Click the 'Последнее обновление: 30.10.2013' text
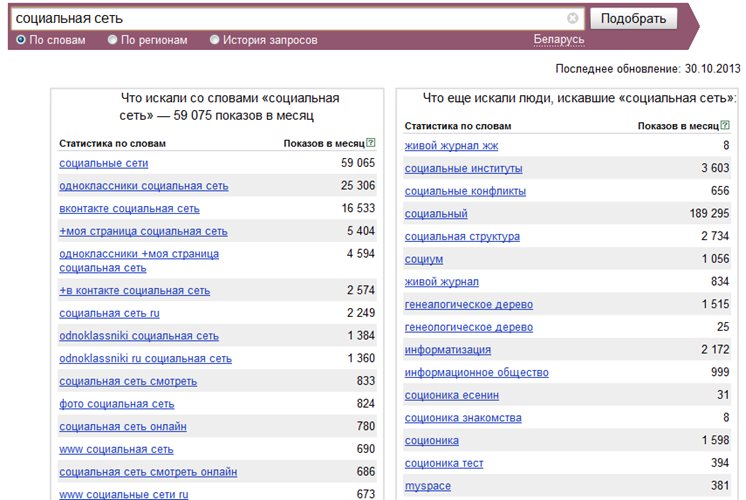Image resolution: width=746 pixels, height=500 pixels. pos(648,69)
